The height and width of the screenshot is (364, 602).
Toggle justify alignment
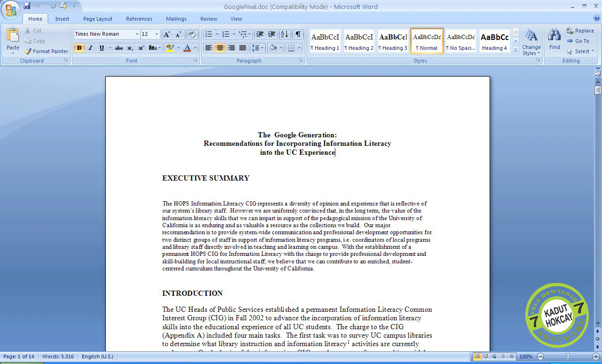(x=243, y=48)
